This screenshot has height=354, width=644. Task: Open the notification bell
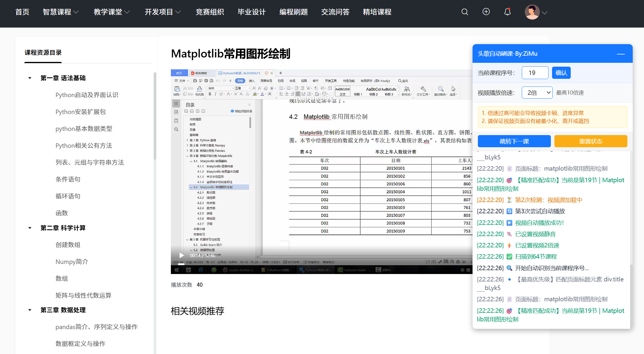click(x=507, y=12)
